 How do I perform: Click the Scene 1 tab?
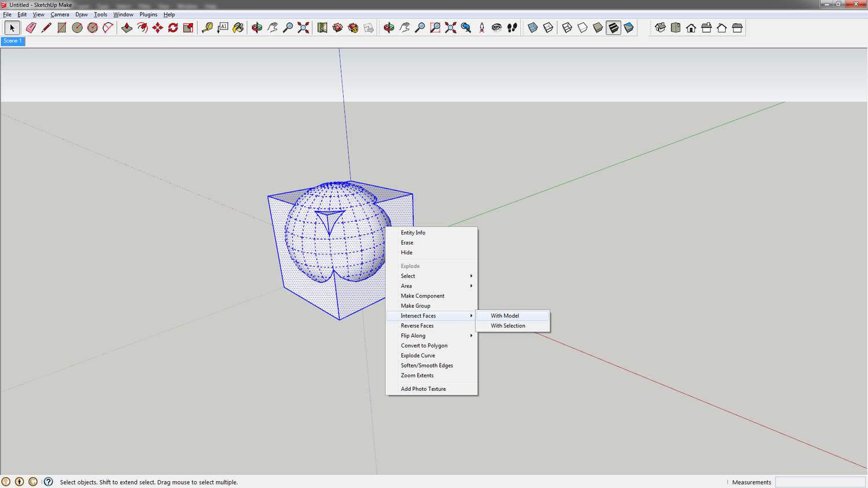point(13,40)
